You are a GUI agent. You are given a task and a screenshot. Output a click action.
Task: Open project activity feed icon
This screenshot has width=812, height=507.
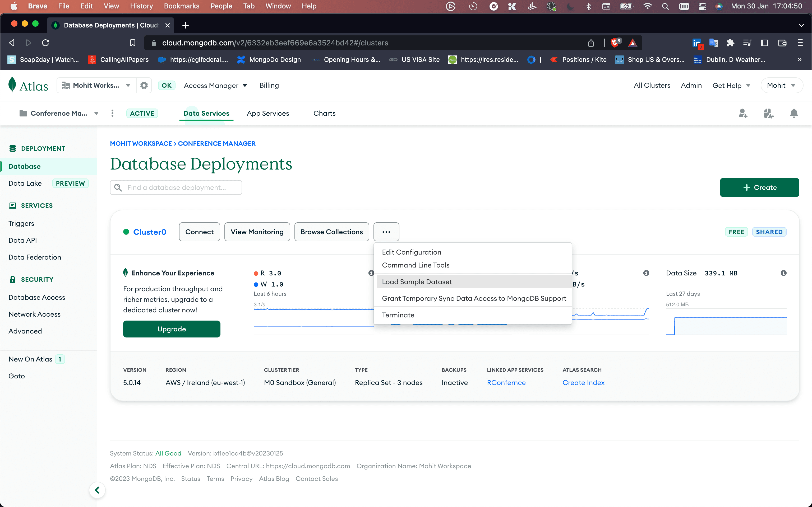click(x=768, y=113)
